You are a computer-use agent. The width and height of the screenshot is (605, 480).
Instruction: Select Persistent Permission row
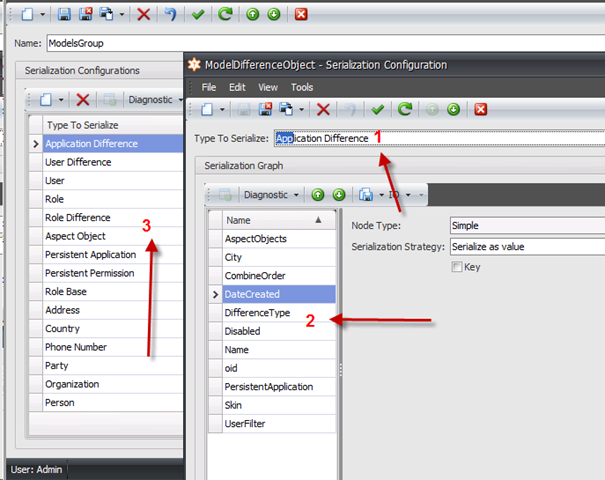[x=113, y=273]
